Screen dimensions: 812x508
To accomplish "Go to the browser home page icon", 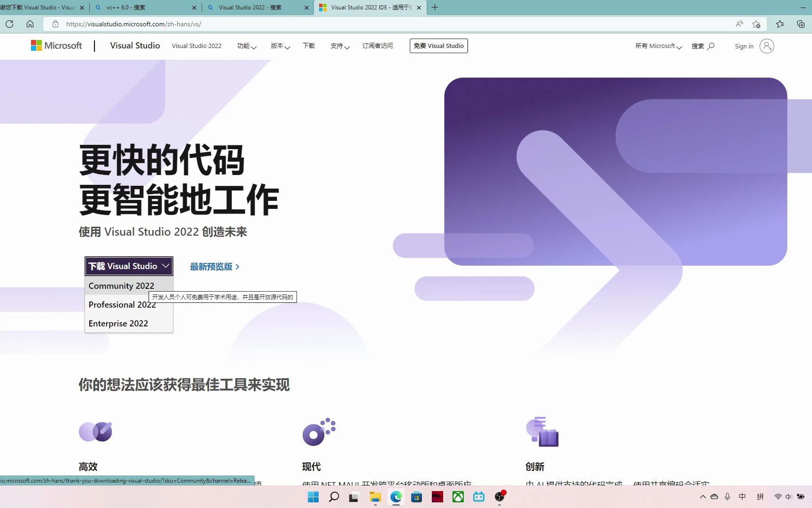I will [30, 24].
